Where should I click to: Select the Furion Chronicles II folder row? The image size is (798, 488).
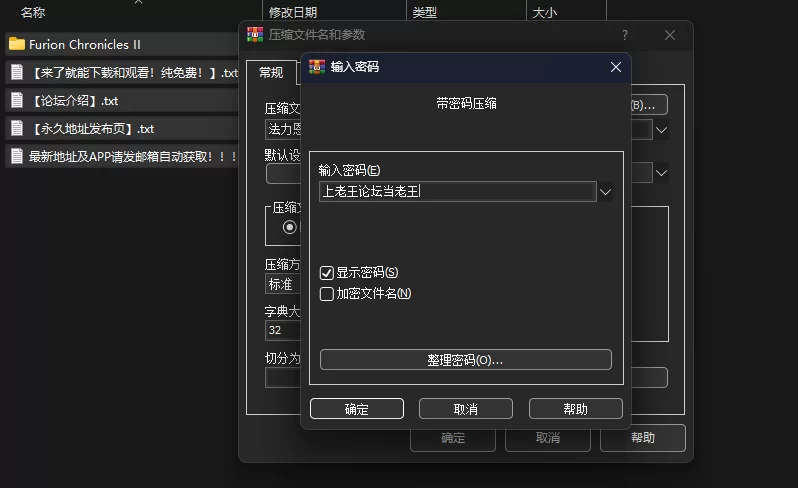pyautogui.click(x=122, y=44)
